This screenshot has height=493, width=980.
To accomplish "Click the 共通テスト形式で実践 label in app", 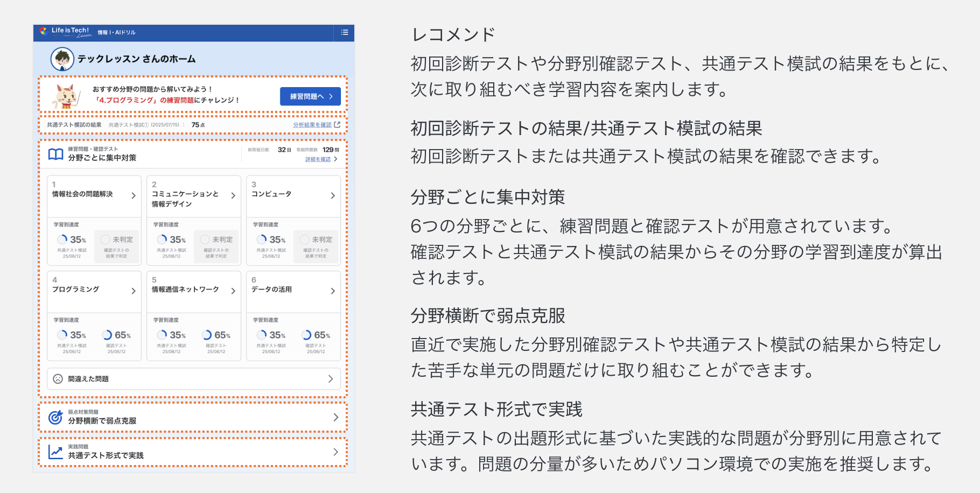I will (106, 455).
